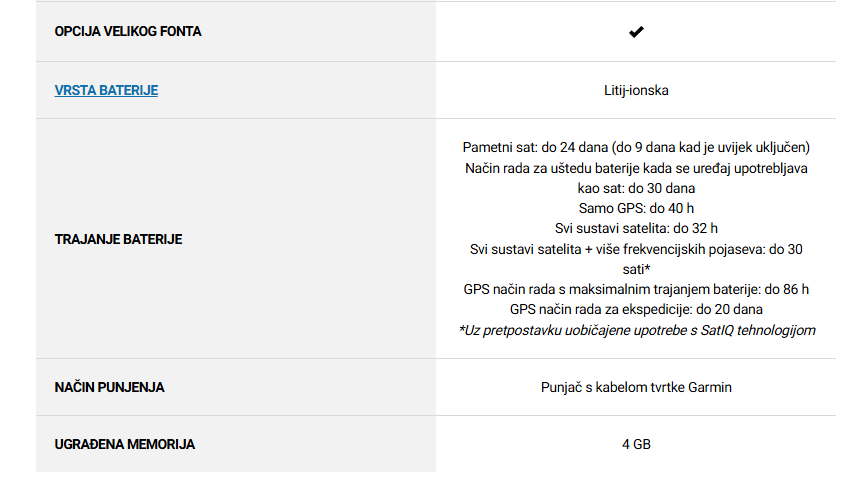Click the sati* asterisk text
867x491 pixels.
(x=636, y=269)
